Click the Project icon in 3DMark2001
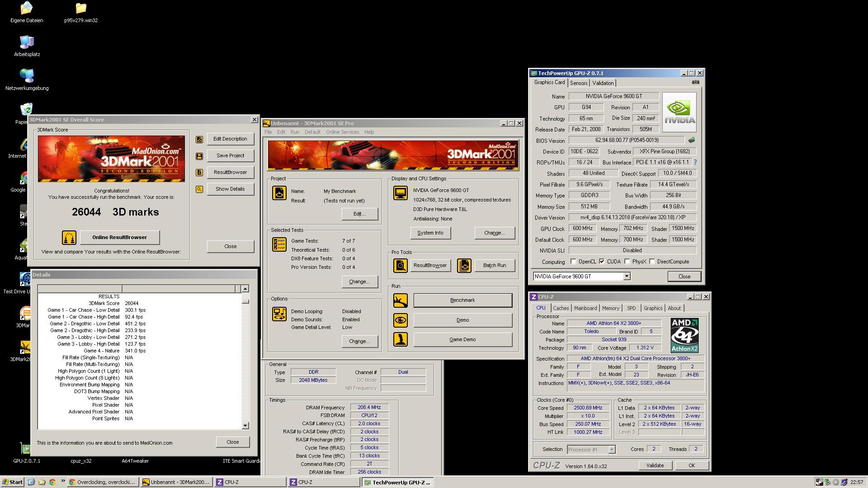 tap(279, 193)
